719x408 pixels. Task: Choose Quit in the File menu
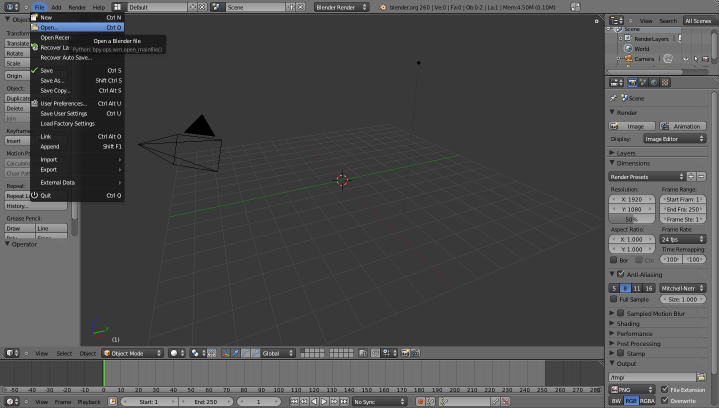77,195
